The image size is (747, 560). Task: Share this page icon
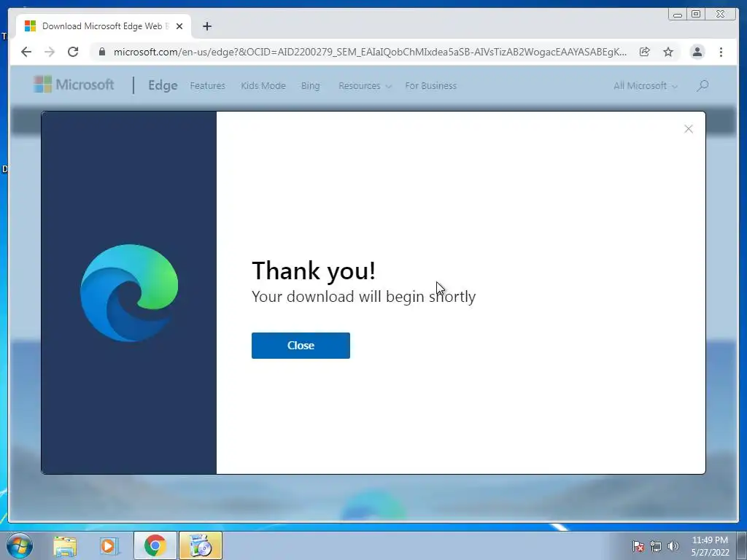click(x=645, y=52)
